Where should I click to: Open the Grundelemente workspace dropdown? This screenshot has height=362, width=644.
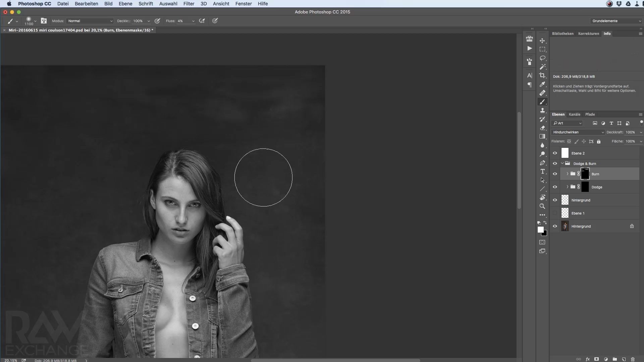616,21
